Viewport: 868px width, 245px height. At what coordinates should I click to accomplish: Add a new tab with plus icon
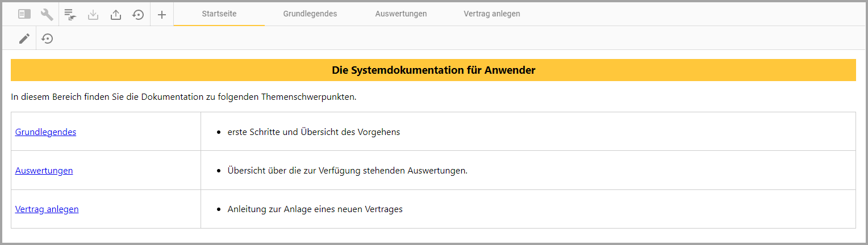(162, 14)
